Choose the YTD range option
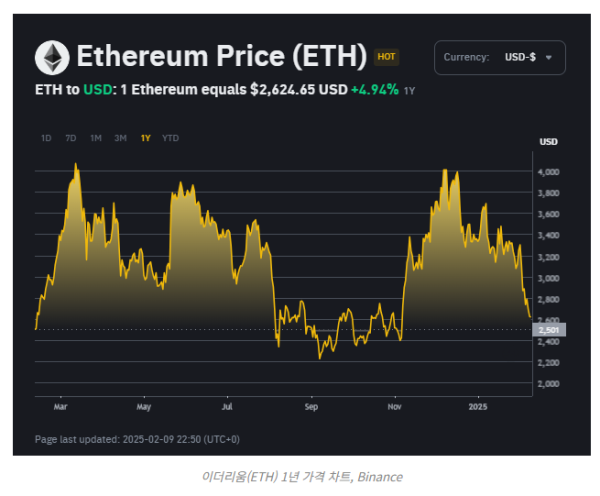 point(171,137)
